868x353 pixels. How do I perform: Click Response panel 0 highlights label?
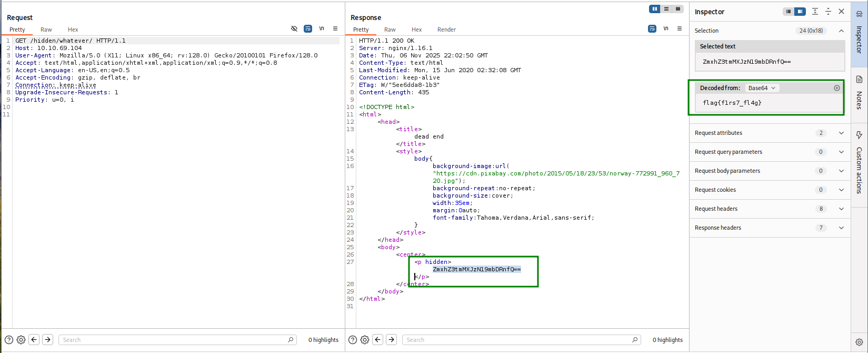click(x=667, y=340)
